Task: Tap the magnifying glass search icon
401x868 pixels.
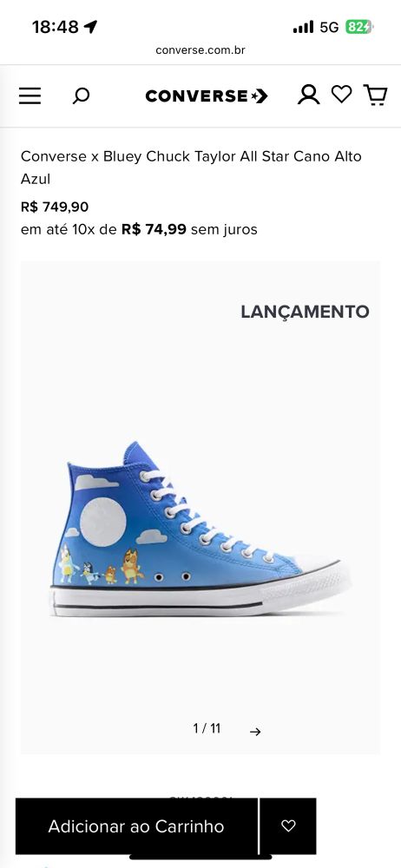Action: 81,95
